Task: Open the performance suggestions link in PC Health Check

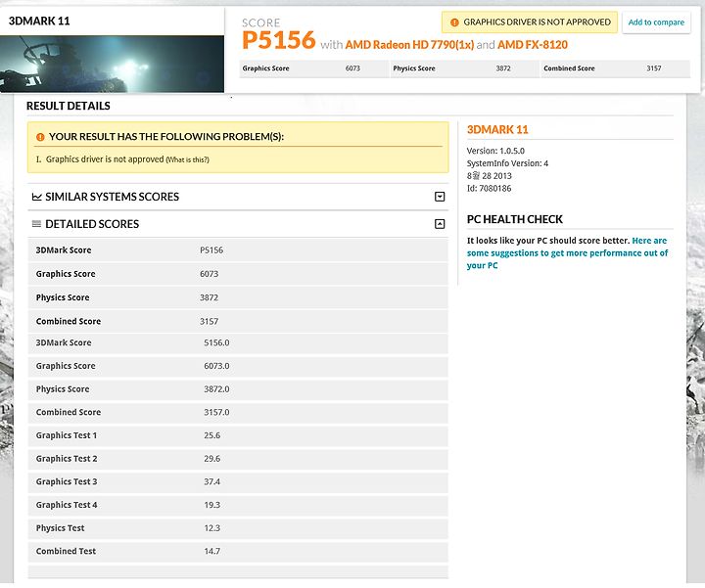Action: 567,252
